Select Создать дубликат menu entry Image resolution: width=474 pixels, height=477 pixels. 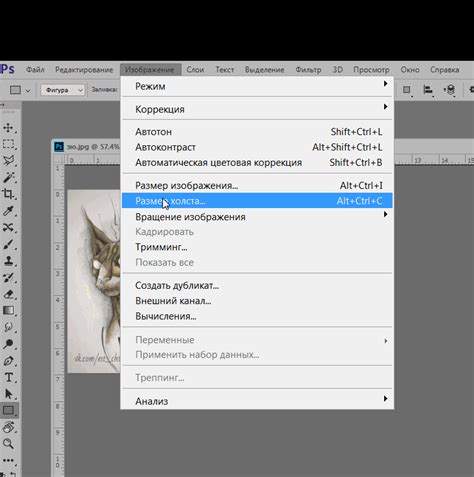point(257,285)
